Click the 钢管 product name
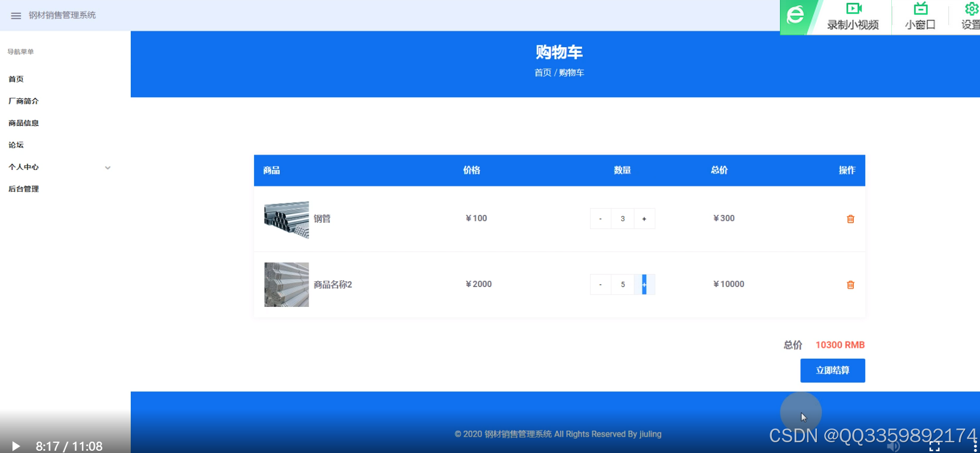 (322, 219)
